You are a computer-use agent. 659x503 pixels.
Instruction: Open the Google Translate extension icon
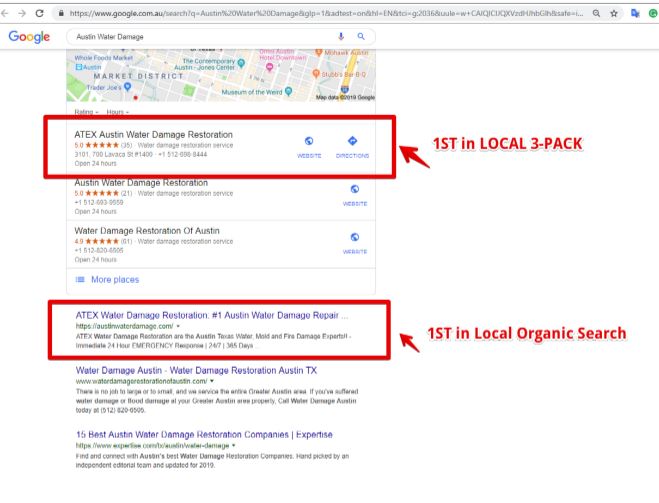pyautogui.click(x=635, y=13)
